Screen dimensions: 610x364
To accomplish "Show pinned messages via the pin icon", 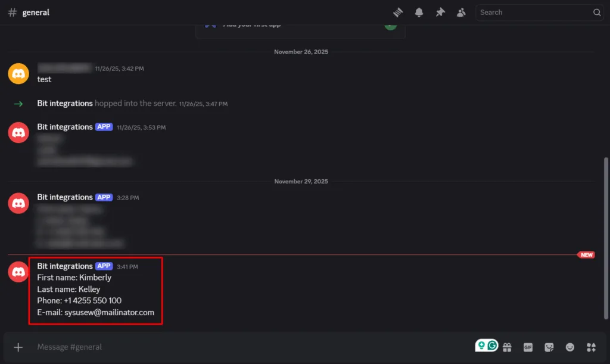I will (440, 12).
